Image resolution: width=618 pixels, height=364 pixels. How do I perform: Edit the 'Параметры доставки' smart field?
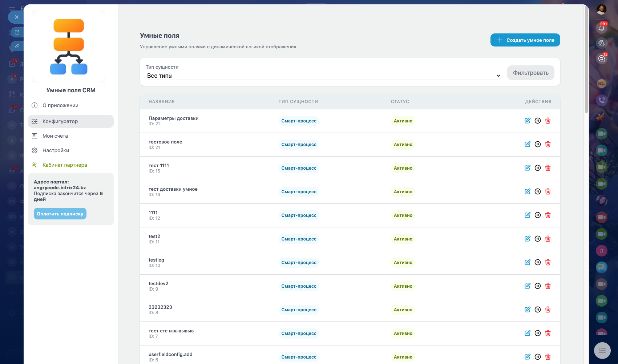coord(527,121)
